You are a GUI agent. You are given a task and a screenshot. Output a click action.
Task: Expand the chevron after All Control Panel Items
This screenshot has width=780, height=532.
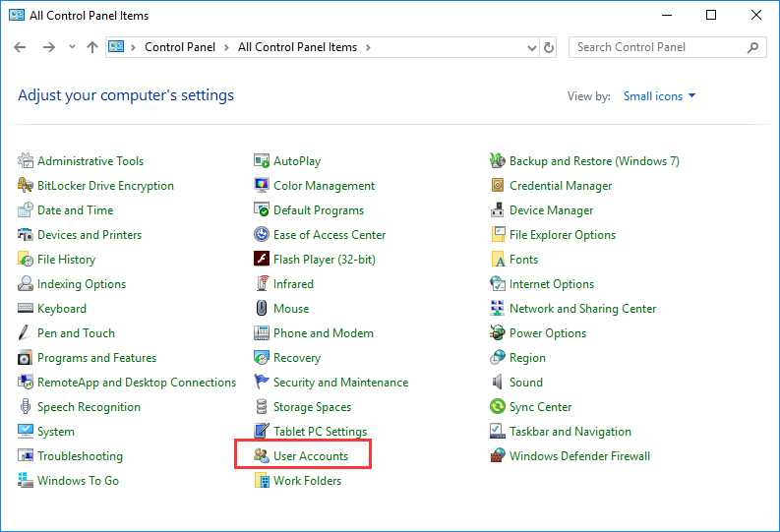[368, 47]
